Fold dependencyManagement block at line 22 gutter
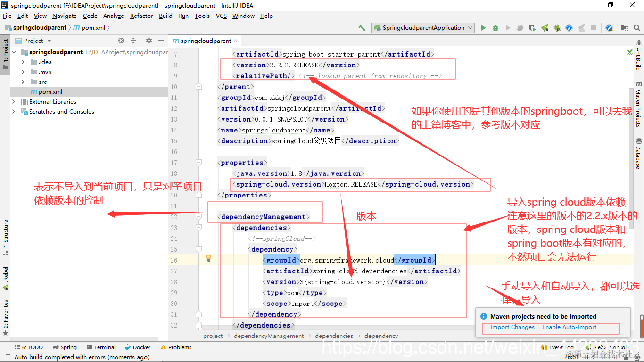The height and width of the screenshot is (362, 644). 198,217
